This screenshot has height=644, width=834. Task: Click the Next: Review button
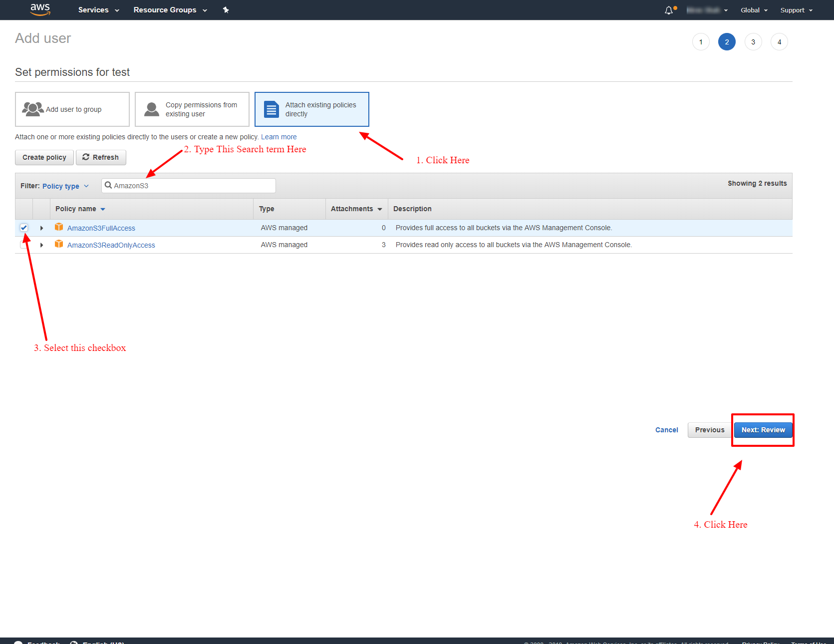click(x=763, y=430)
